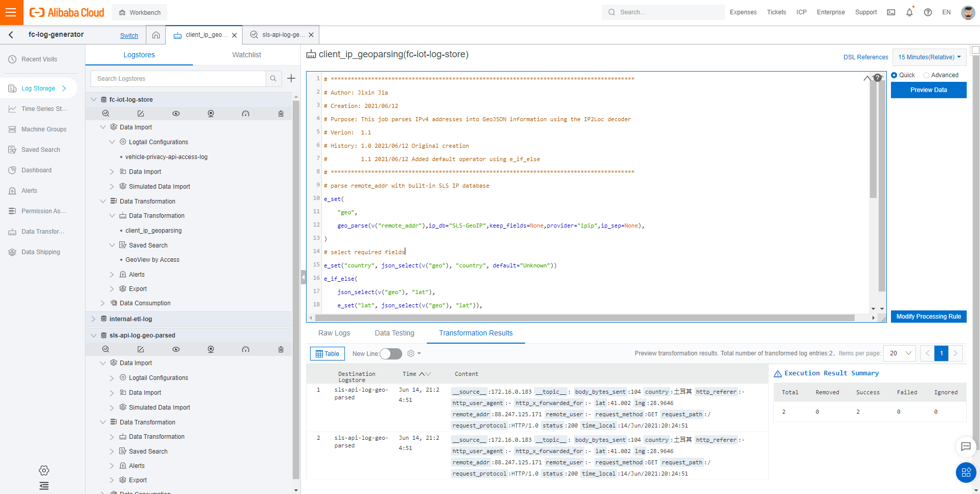Edit sls-api-log-geo-parsed with the modify icon
This screenshot has height=494, width=980.
coord(141,349)
